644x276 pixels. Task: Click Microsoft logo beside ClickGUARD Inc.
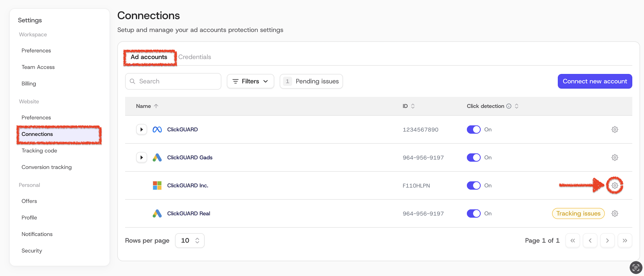(x=157, y=186)
